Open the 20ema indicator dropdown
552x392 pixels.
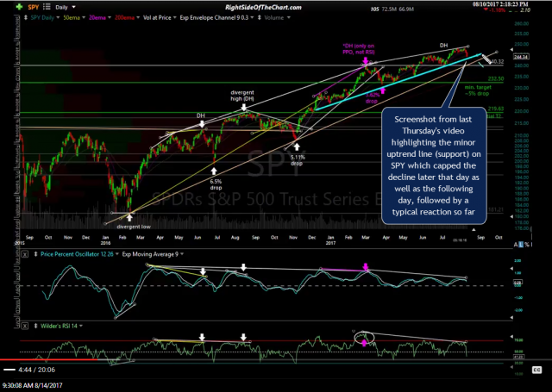point(110,17)
